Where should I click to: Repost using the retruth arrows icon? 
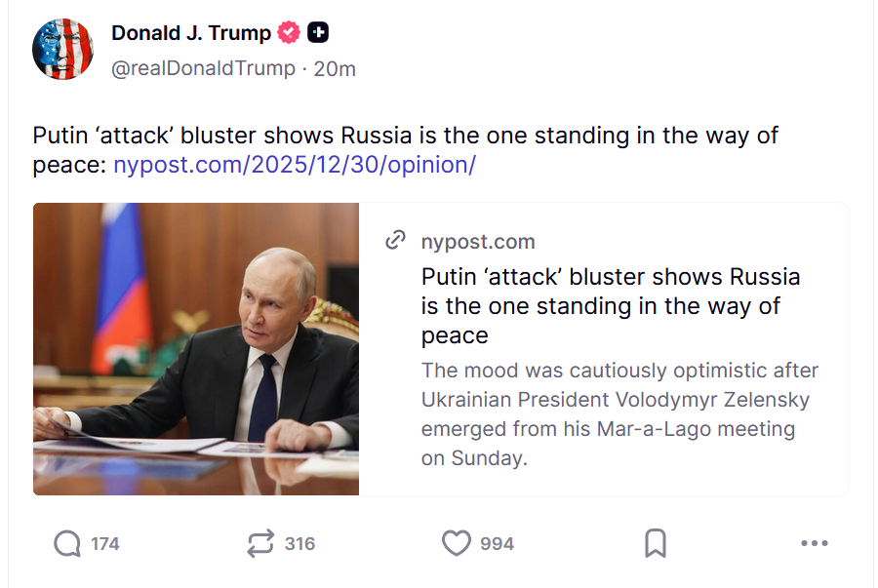point(260,543)
